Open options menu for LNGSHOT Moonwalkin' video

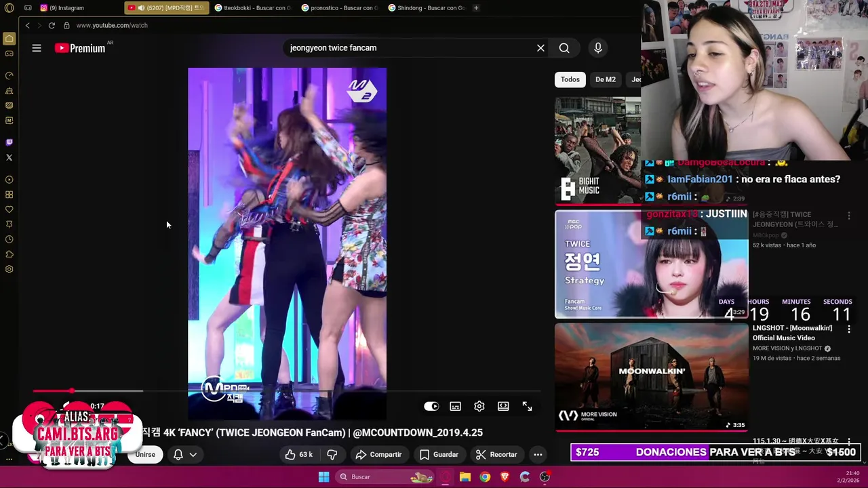click(x=849, y=329)
